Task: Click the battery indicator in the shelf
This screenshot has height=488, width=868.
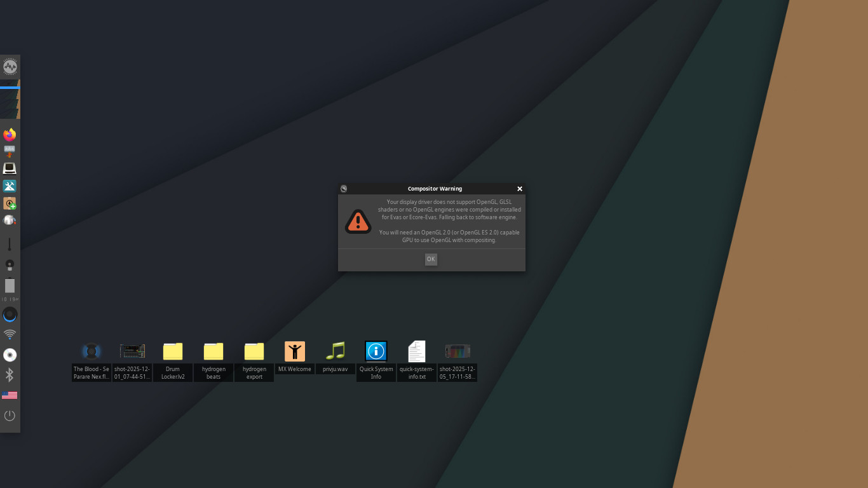Action: 10,285
